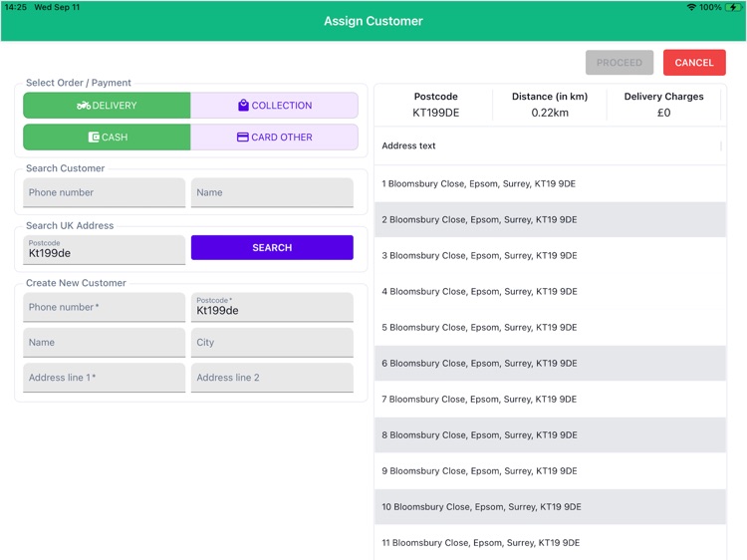The width and height of the screenshot is (747, 560).
Task: Click the Delivery Charges header
Action: [x=663, y=97]
